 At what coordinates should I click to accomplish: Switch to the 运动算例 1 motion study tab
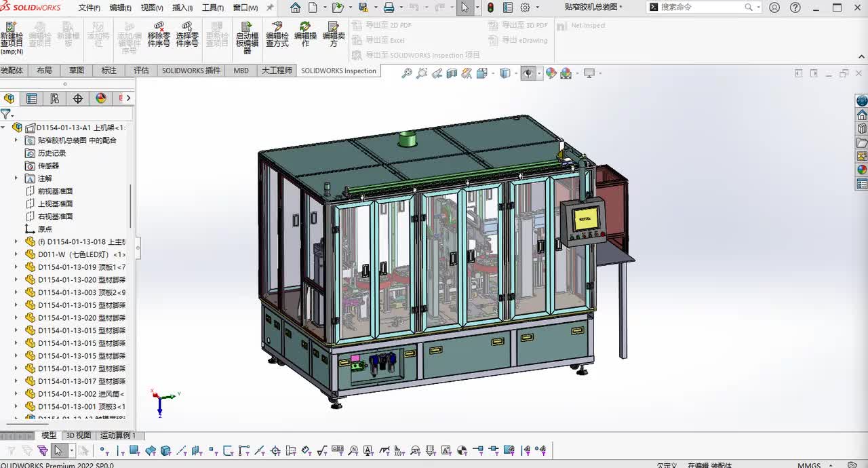point(118,435)
